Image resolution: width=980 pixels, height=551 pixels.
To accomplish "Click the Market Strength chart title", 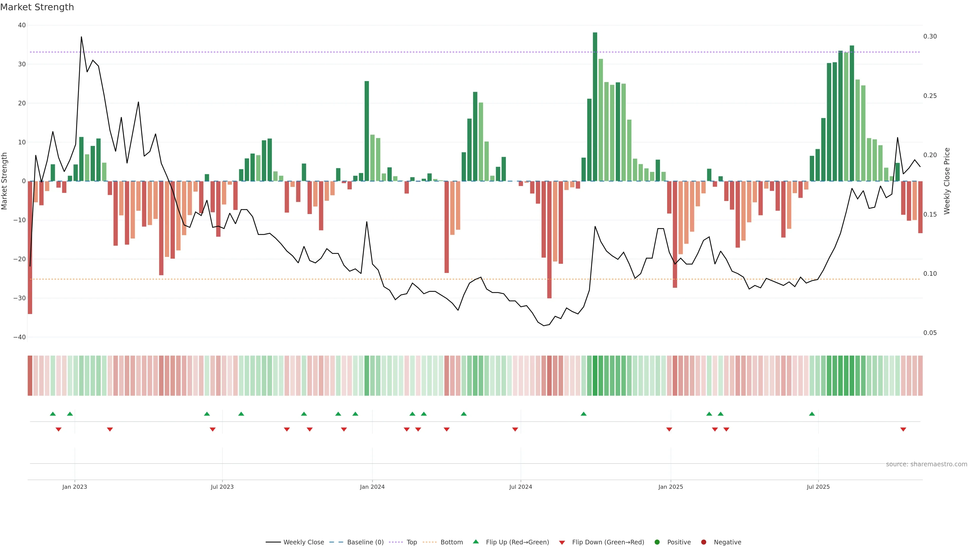I will tap(37, 7).
